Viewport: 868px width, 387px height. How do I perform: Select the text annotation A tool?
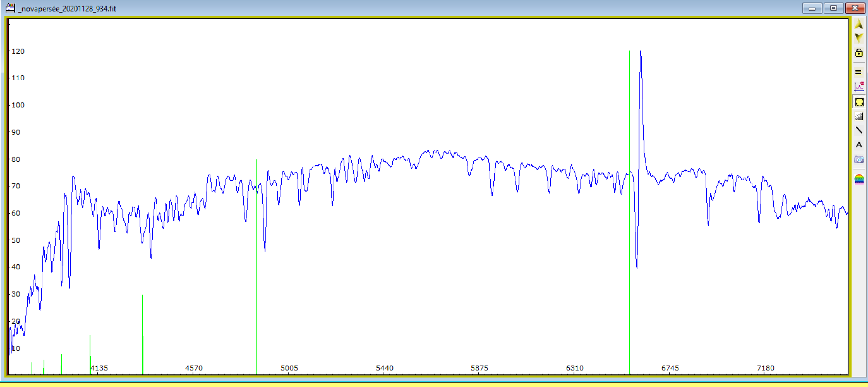[859, 145]
